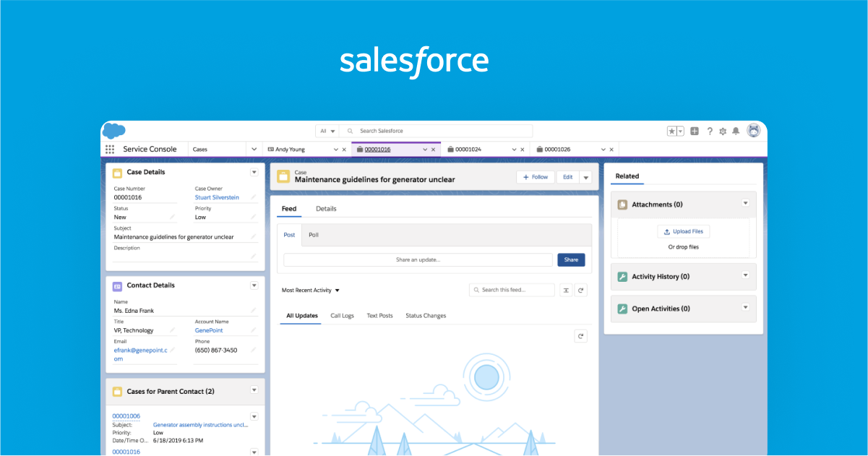868x456 pixels.
Task: Click the Share an update field
Action: point(418,259)
